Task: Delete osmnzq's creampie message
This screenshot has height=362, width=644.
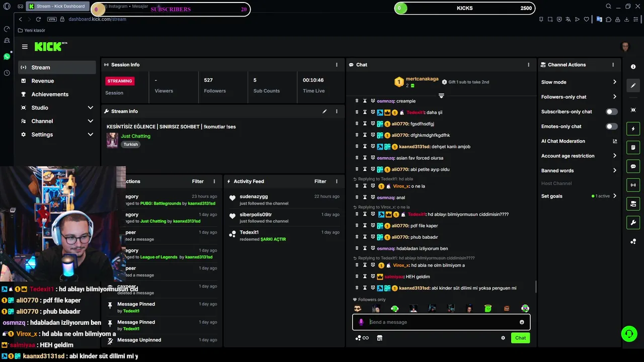Action: [x=357, y=101]
